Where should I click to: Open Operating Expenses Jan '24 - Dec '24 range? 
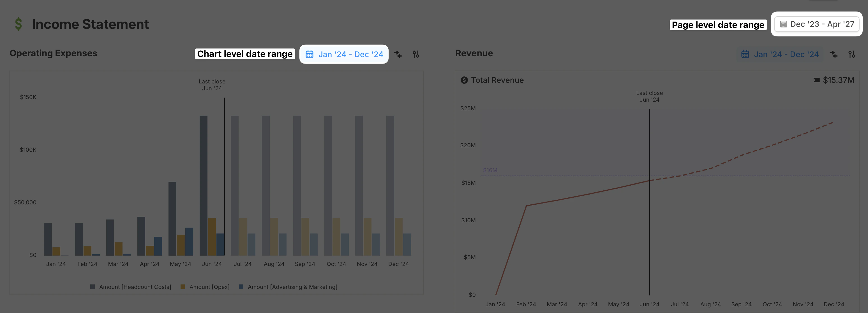(350, 54)
